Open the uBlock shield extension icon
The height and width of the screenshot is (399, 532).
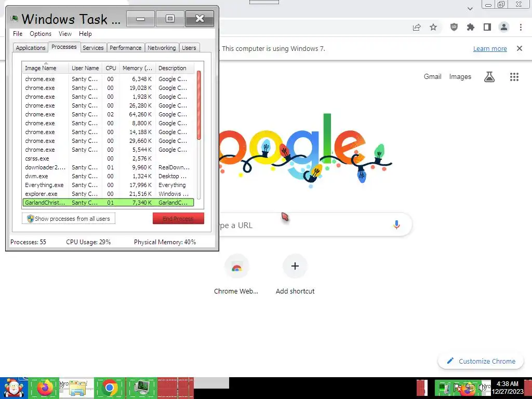[x=454, y=27]
